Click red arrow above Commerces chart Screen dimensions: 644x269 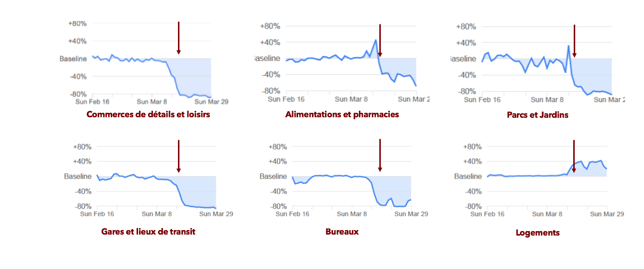click(178, 38)
